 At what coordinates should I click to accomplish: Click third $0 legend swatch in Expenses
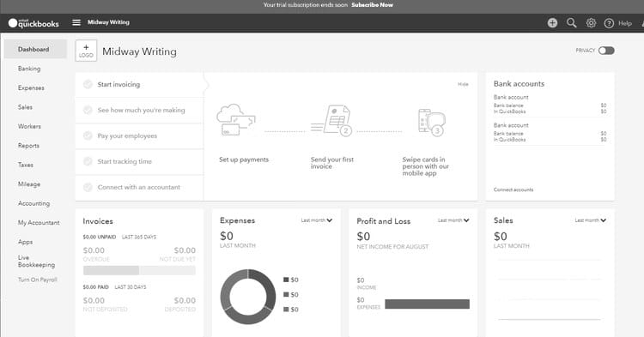[x=286, y=309]
